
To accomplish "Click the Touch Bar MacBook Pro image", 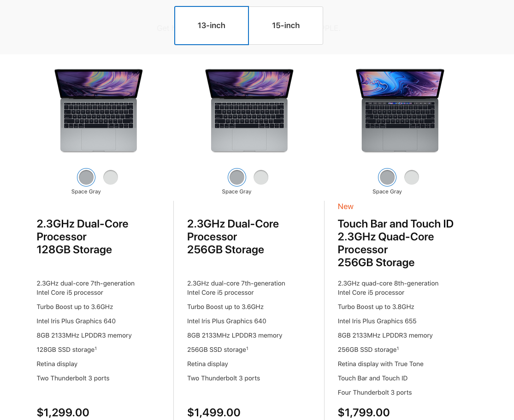I will pos(400,111).
